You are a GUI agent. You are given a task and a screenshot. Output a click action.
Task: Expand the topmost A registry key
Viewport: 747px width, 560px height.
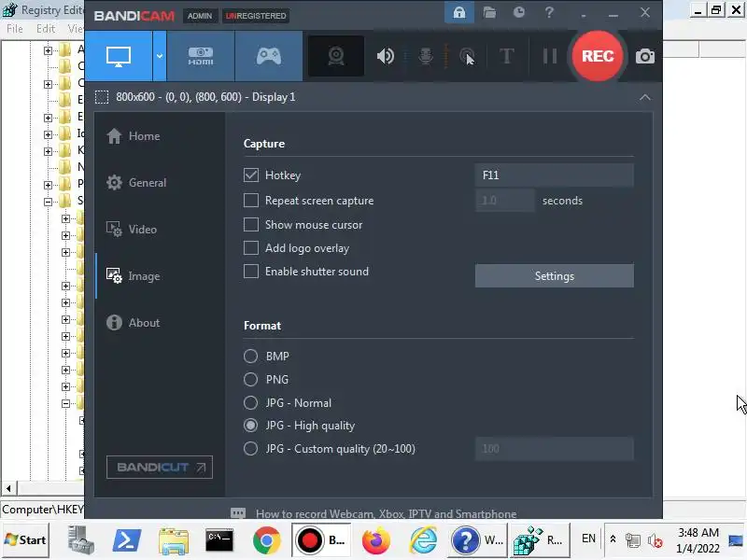(x=48, y=50)
